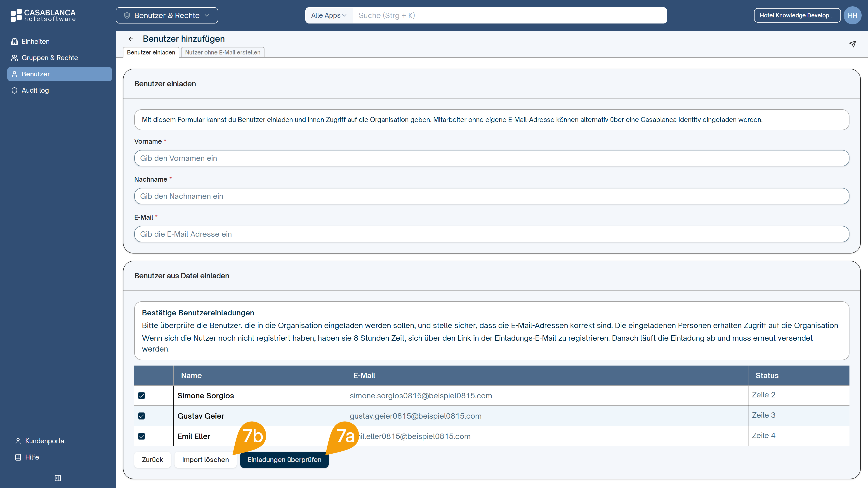
Task: Uncheck the Gustav Geier checkbox
Action: tap(142, 416)
